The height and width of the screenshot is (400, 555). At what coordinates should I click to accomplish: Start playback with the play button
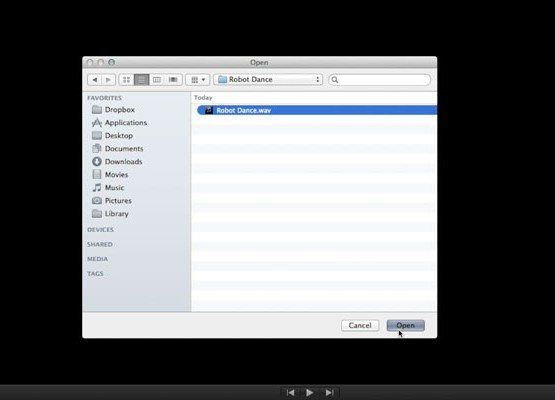point(309,393)
